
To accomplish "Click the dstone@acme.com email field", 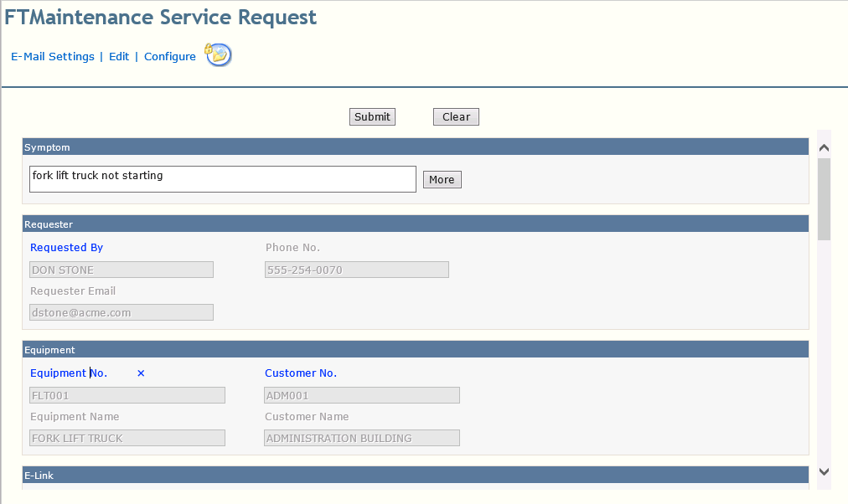I will point(122,312).
